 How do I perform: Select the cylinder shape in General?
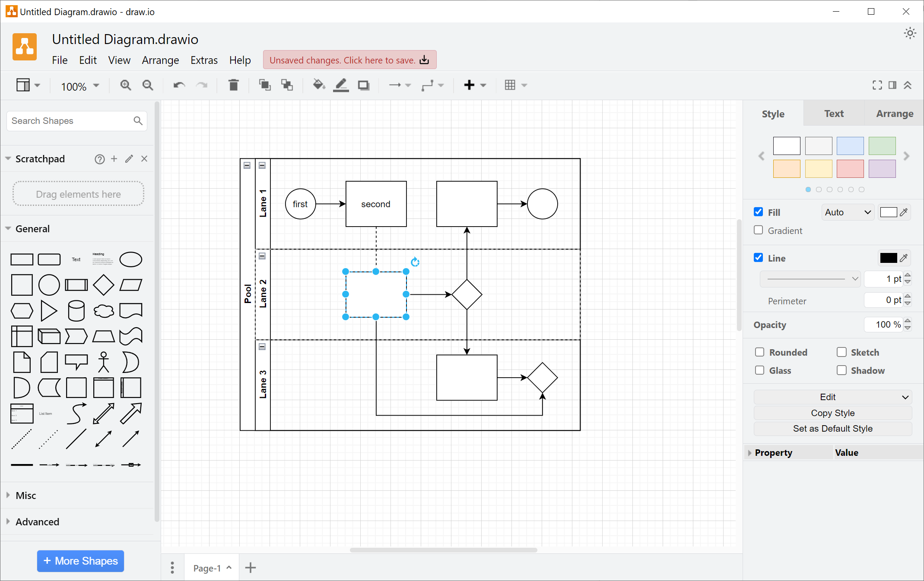[76, 310]
